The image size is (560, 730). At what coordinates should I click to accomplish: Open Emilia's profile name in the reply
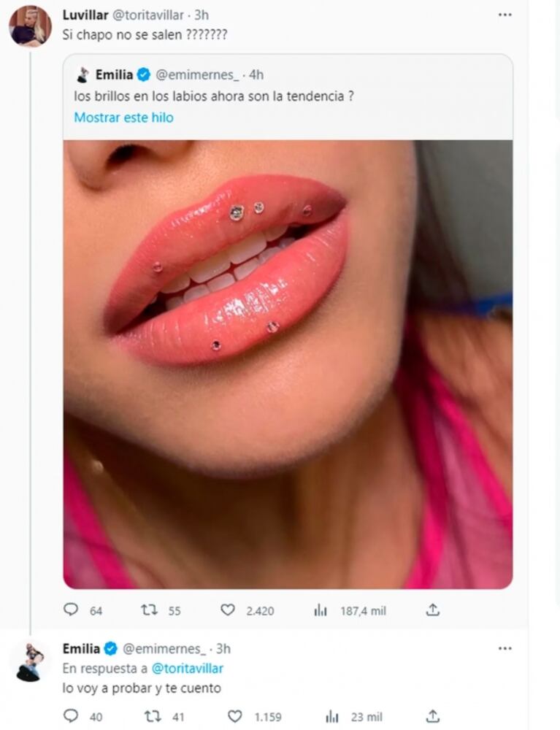(81, 648)
